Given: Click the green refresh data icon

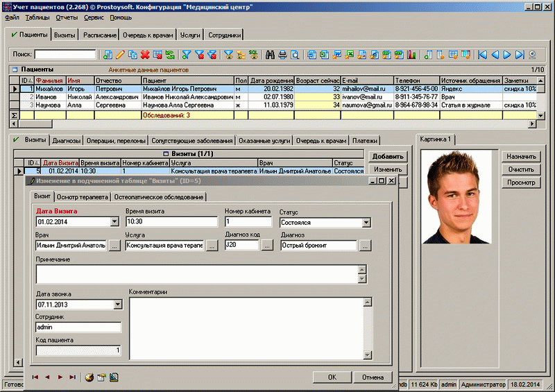Looking at the screenshot, I should (x=170, y=54).
